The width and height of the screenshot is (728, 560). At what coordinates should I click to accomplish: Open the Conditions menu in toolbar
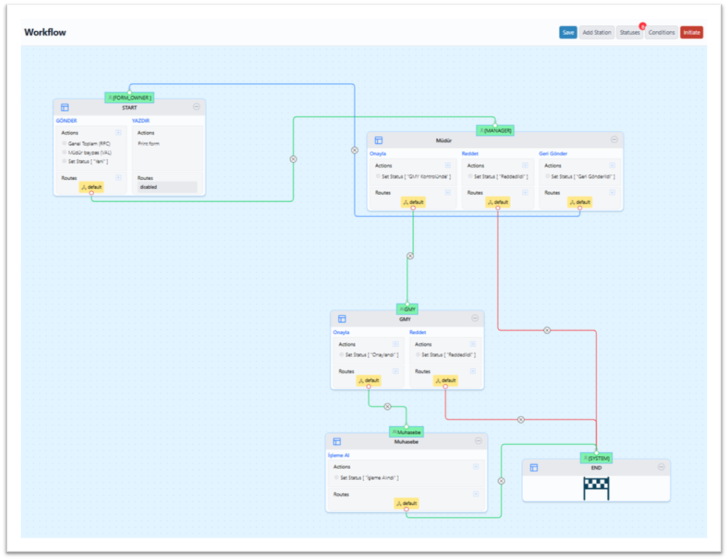661,33
